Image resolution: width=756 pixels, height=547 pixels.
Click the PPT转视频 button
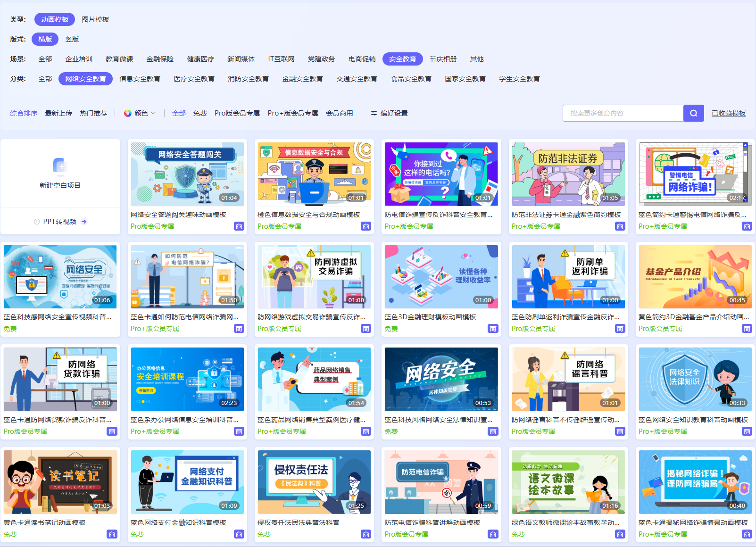[60, 222]
